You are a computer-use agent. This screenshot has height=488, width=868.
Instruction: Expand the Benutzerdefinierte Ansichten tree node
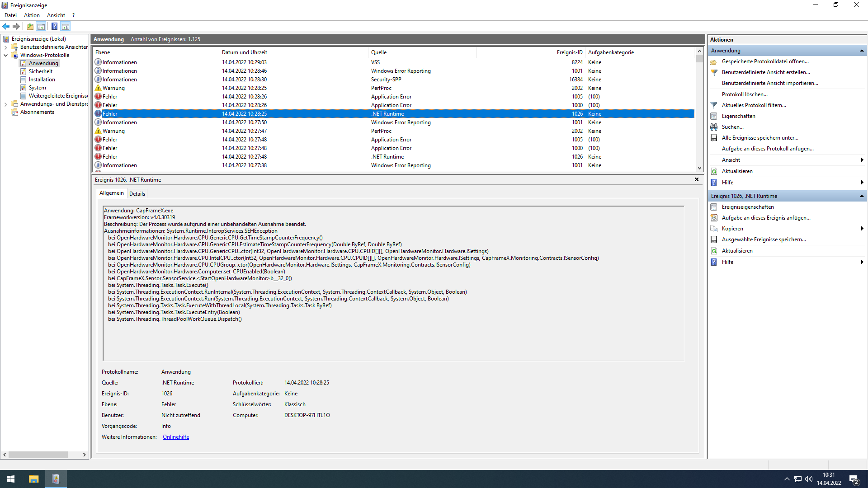point(5,47)
